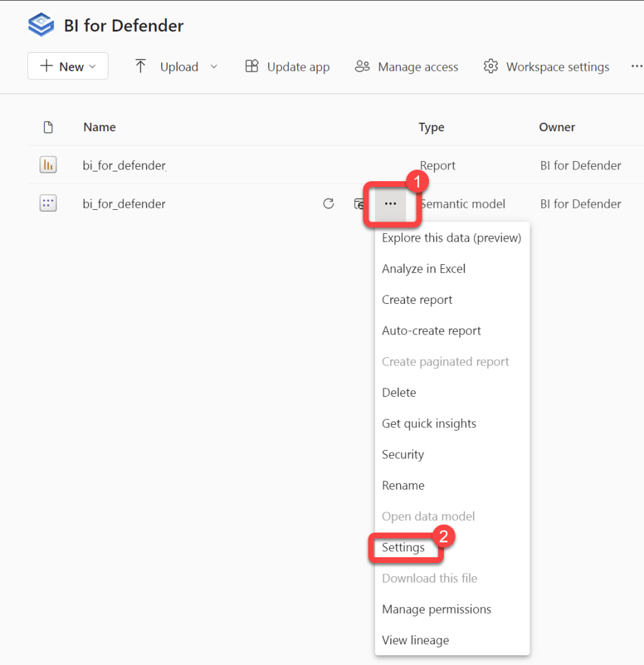Click the file icon in column header

click(48, 127)
